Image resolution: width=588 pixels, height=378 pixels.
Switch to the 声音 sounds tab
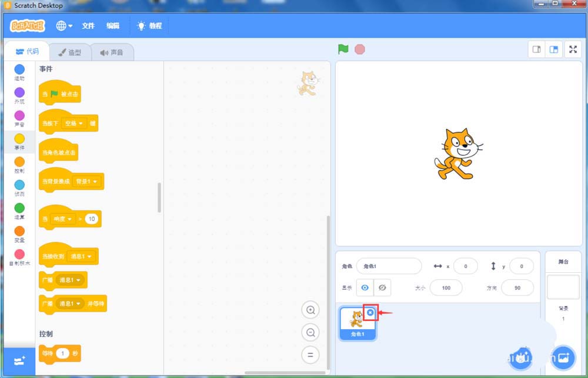(x=112, y=52)
